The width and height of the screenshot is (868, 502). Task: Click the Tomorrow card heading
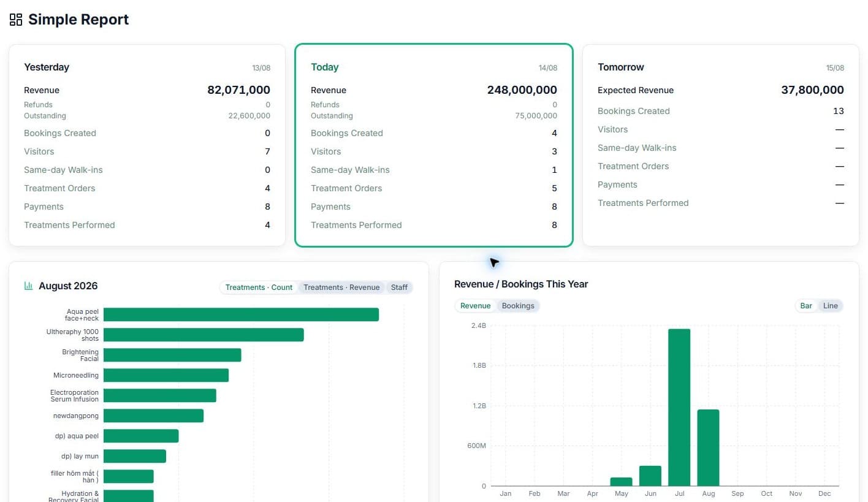tap(621, 67)
